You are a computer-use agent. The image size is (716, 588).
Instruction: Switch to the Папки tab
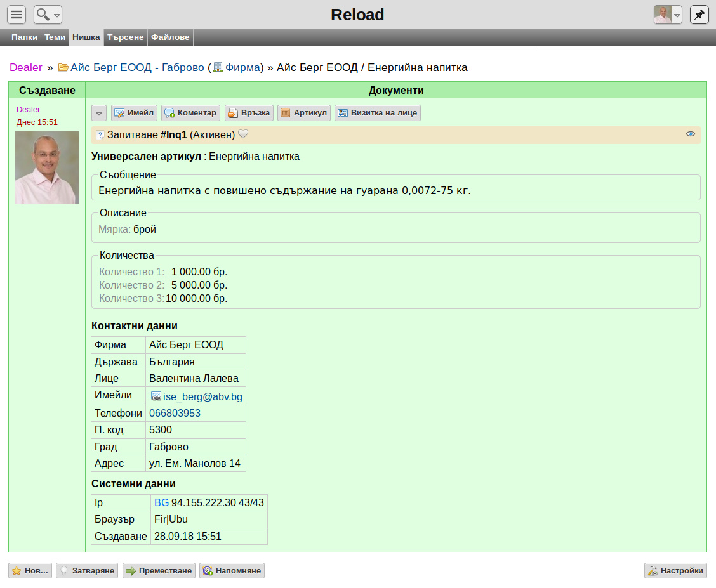(x=24, y=37)
